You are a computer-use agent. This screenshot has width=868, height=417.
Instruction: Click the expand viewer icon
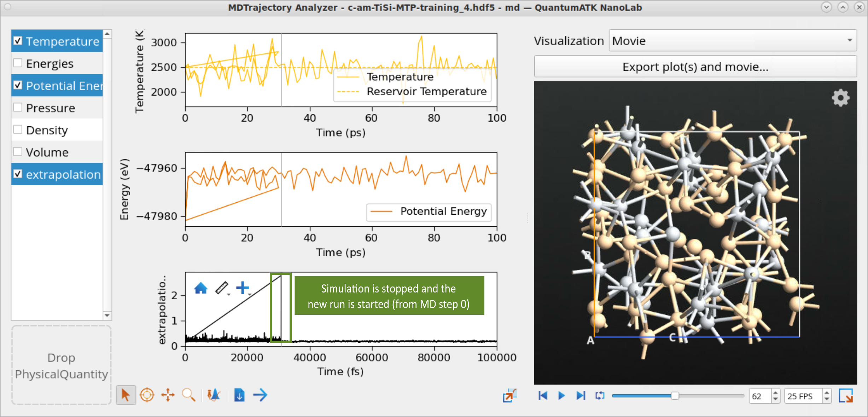(846, 396)
